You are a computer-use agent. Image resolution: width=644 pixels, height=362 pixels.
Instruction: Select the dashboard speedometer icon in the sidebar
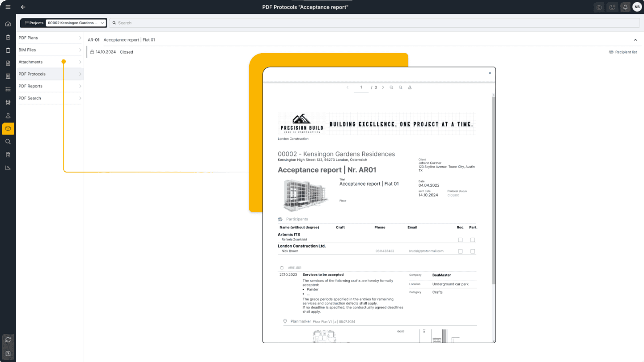8,24
